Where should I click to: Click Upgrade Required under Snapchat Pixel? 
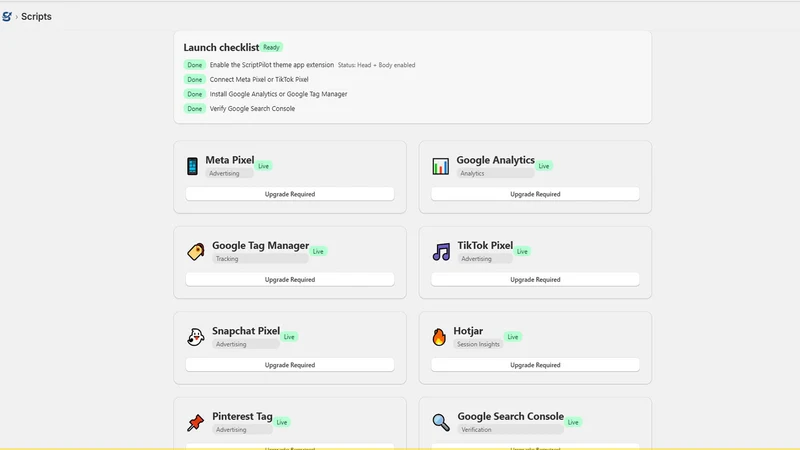tap(290, 365)
